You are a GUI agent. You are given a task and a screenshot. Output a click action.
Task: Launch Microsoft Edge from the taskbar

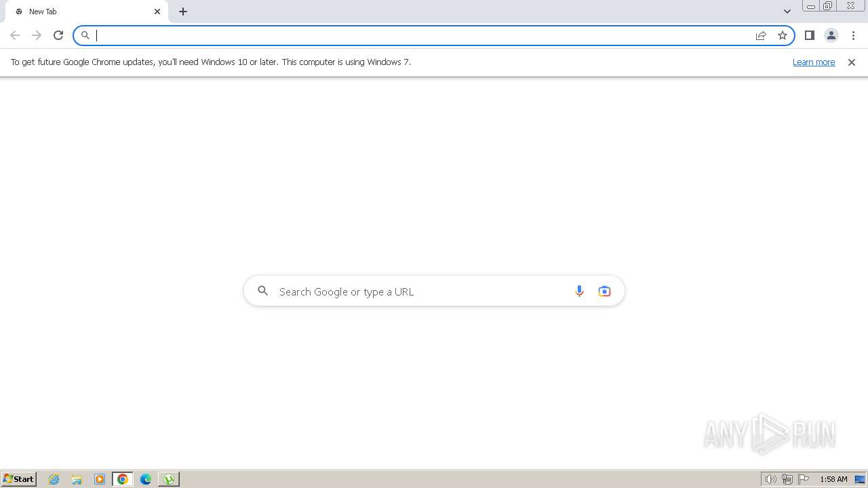tap(146, 479)
